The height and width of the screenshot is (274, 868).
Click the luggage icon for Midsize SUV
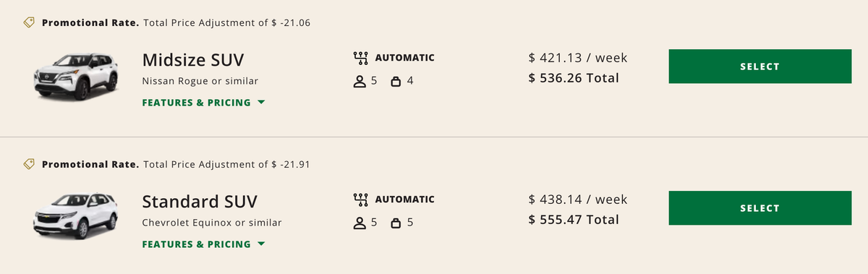tap(396, 81)
